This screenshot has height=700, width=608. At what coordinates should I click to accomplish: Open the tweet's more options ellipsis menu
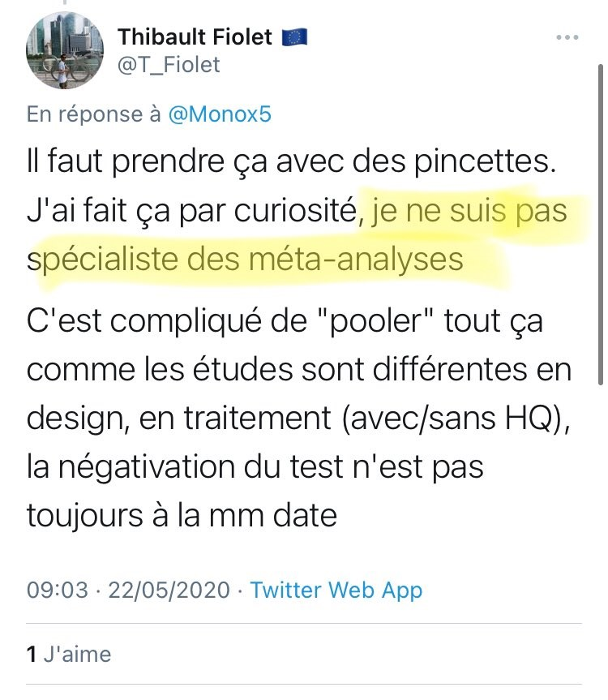tap(567, 38)
